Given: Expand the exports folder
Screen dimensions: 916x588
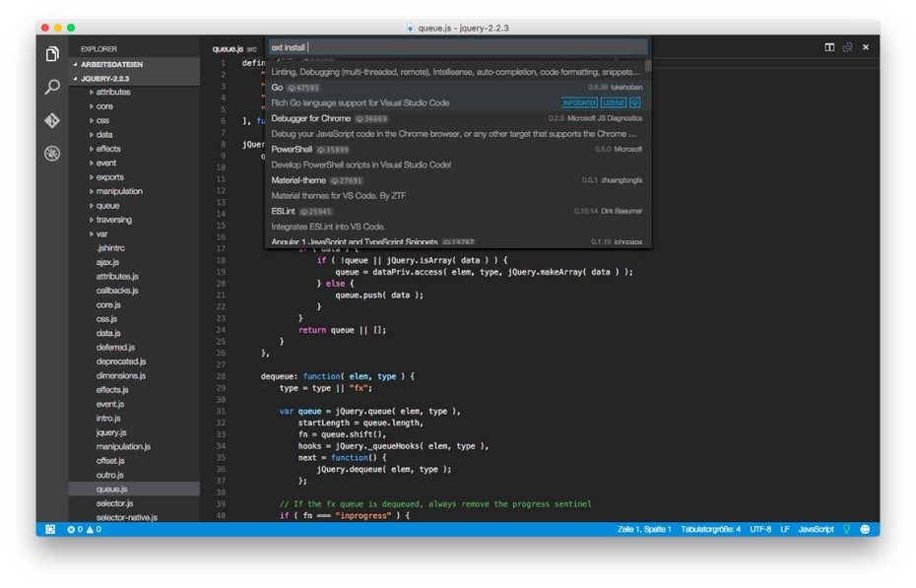Looking at the screenshot, I should pos(134,177).
